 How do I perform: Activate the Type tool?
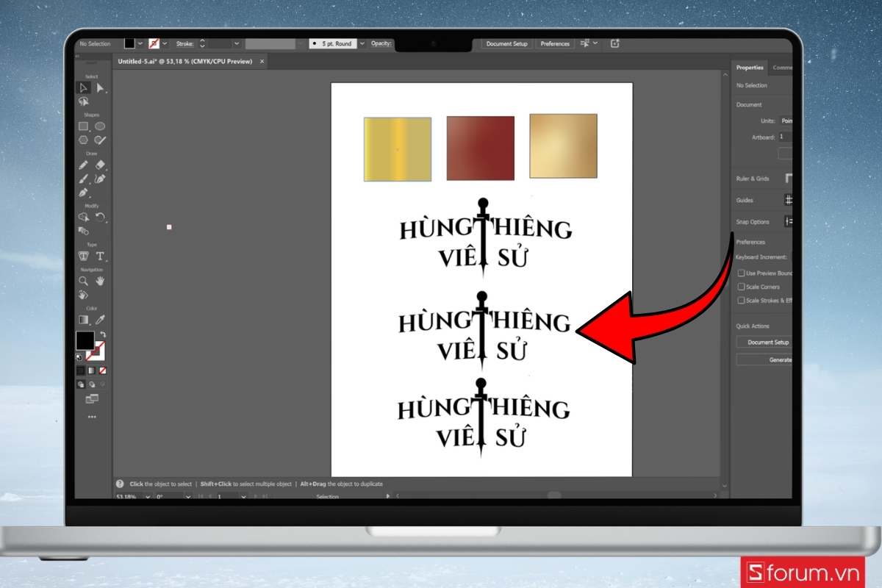point(100,257)
